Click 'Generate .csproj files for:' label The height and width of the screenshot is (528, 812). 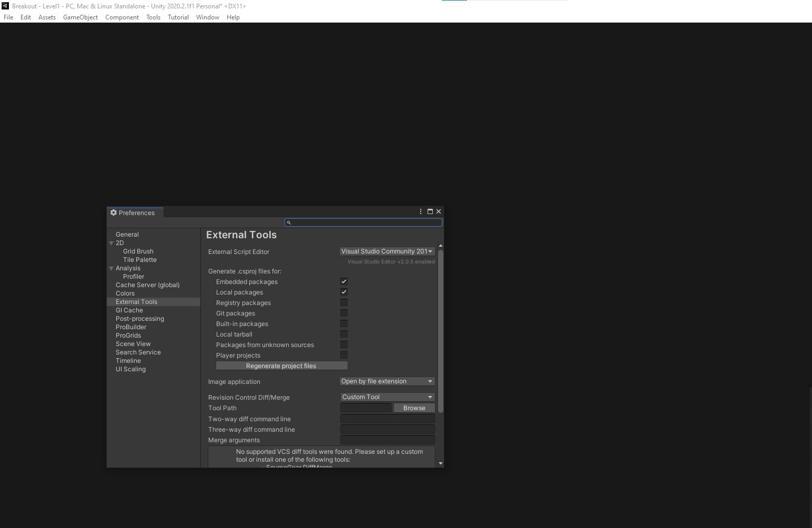point(245,271)
